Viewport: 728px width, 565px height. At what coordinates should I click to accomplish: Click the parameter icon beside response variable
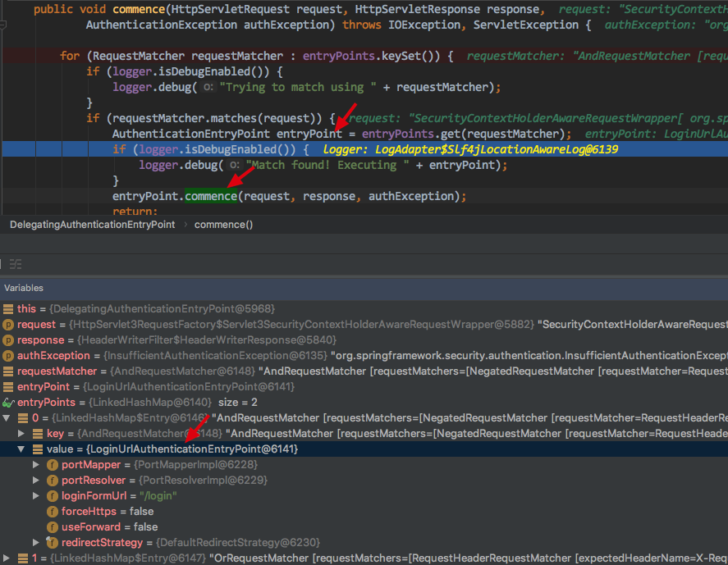(7, 339)
